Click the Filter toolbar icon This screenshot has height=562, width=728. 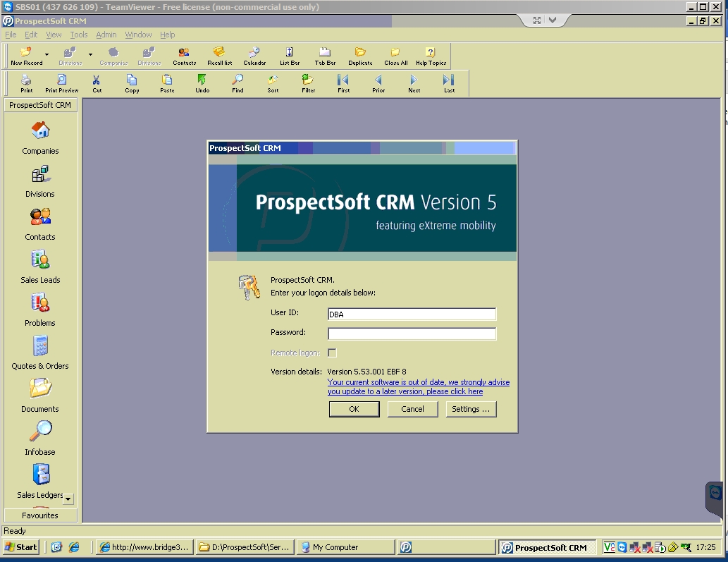[308, 84]
